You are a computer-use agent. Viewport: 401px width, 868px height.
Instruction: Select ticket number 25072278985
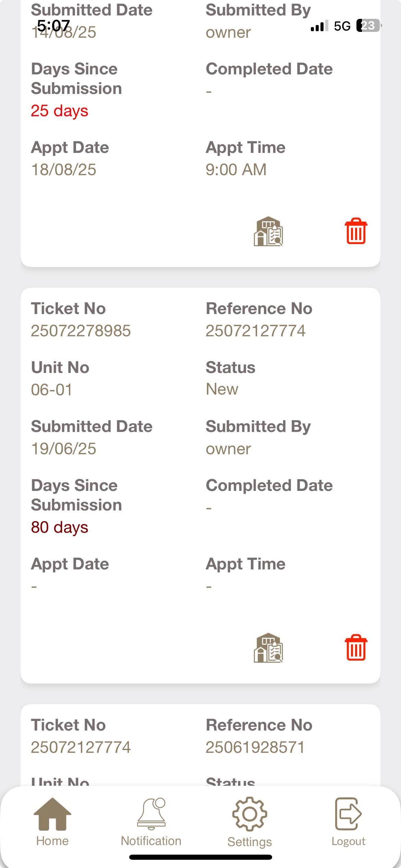(x=81, y=331)
